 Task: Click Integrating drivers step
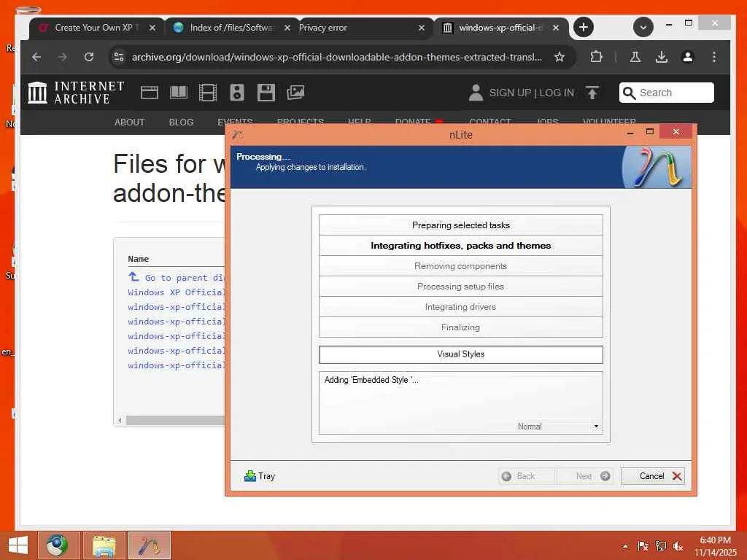[461, 307]
